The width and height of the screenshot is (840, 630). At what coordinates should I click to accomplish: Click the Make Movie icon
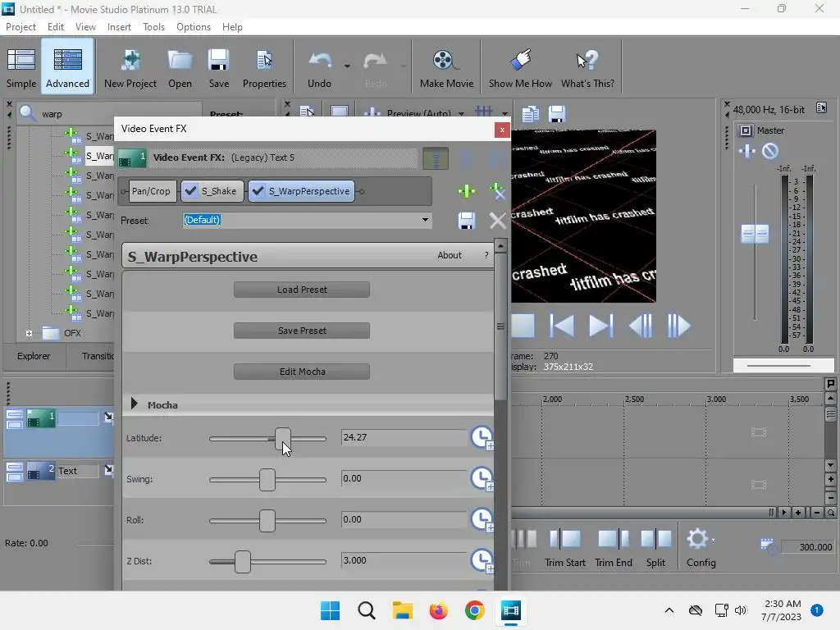(x=446, y=67)
